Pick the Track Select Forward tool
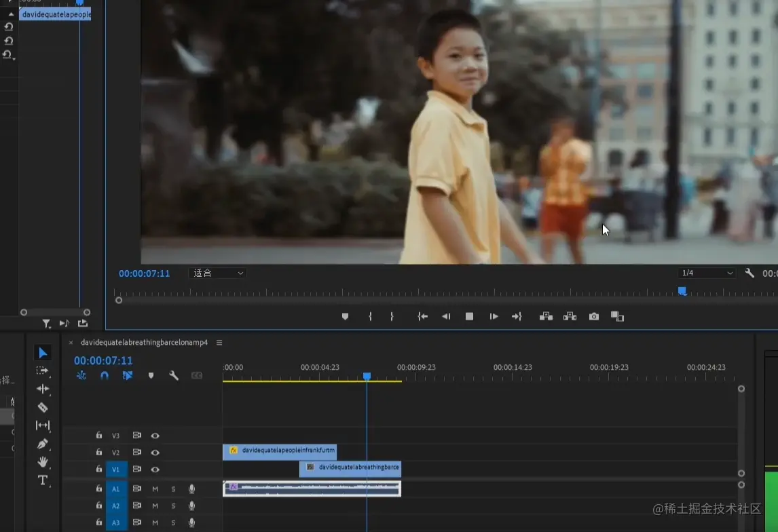 tap(43, 370)
